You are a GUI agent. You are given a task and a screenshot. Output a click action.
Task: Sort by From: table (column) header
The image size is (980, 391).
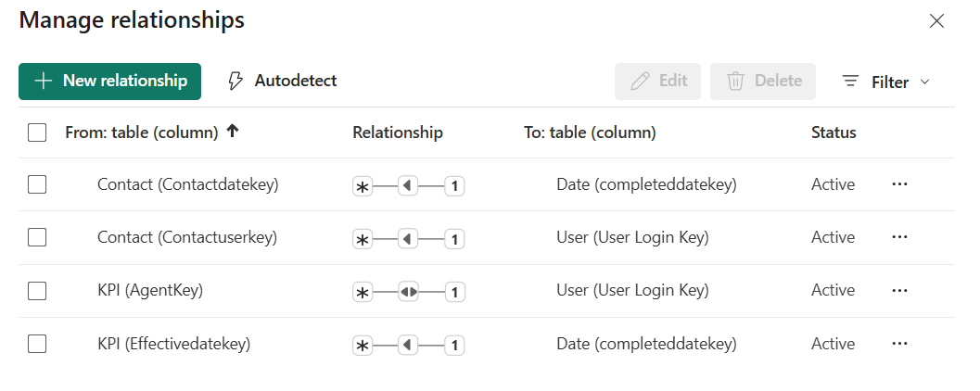click(141, 132)
